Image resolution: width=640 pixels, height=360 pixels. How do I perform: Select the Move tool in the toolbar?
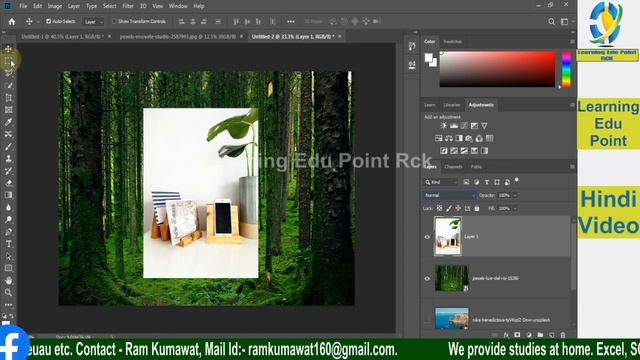click(x=8, y=49)
